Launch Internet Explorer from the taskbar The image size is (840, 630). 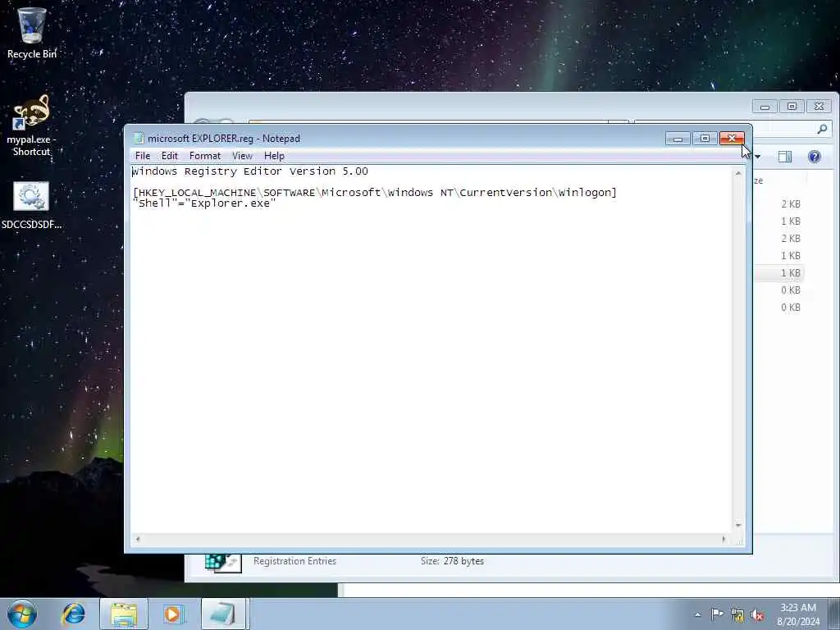73,614
